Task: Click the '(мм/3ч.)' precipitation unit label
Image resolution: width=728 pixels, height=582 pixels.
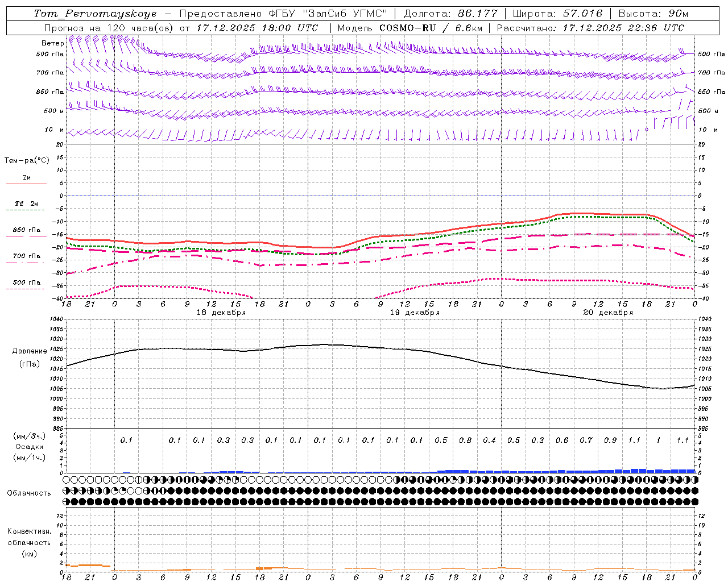Action: point(30,436)
